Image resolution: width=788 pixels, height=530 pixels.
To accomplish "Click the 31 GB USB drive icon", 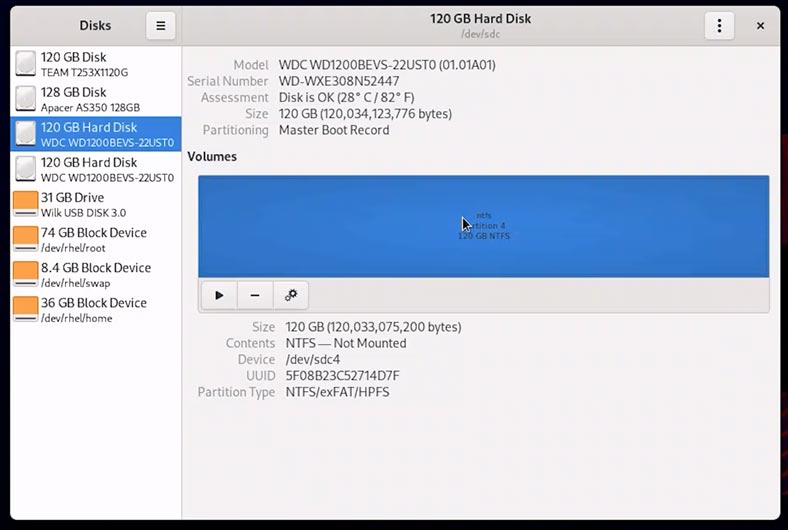I will tap(26, 204).
